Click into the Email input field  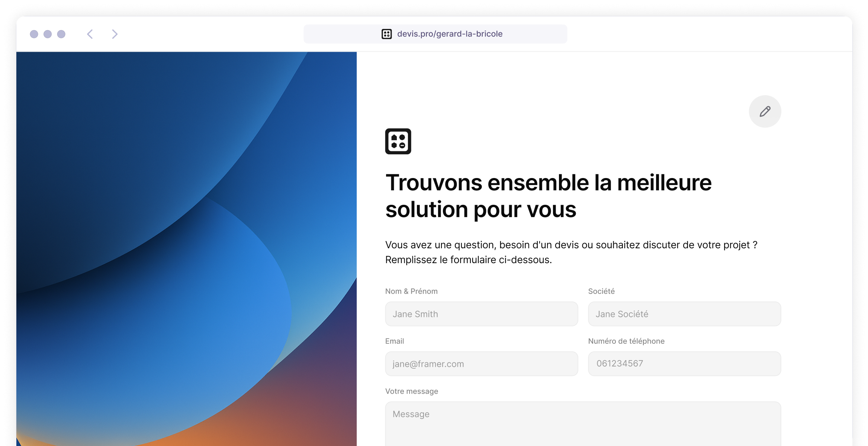pyautogui.click(x=481, y=364)
